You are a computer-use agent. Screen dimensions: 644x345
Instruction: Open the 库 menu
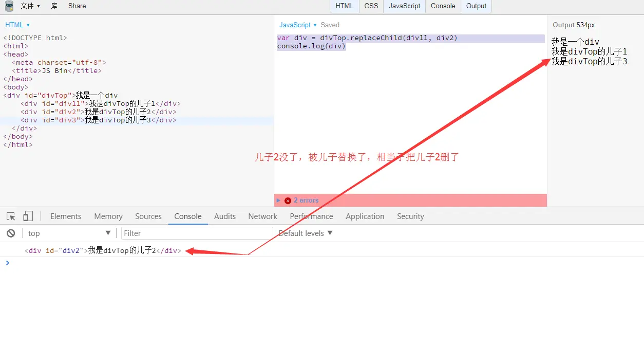pyautogui.click(x=54, y=6)
